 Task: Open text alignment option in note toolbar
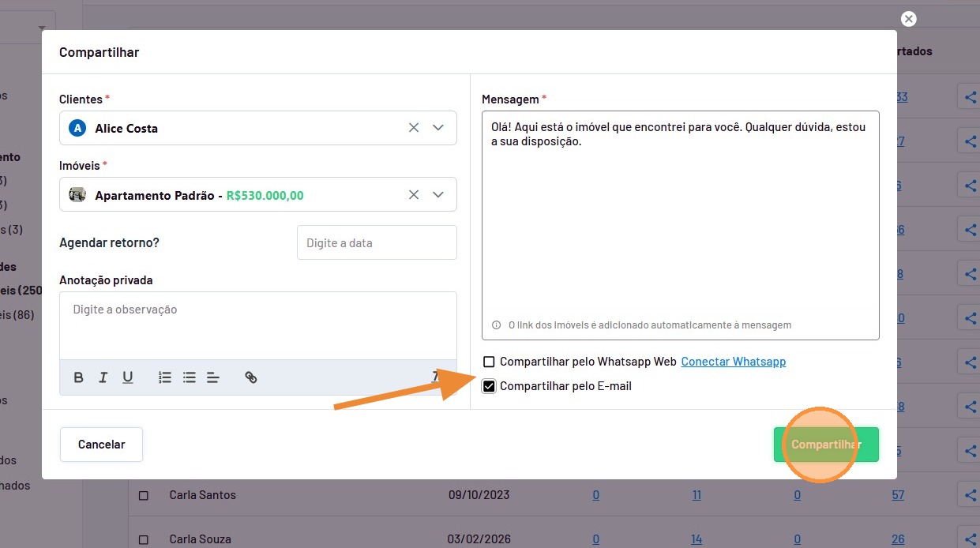pyautogui.click(x=213, y=377)
